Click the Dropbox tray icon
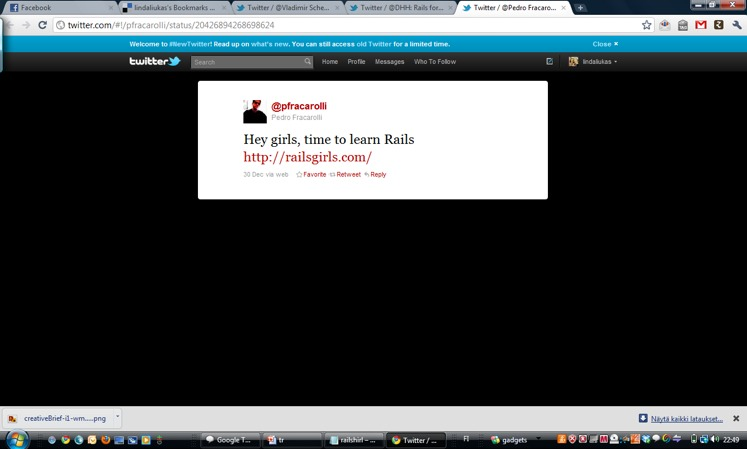Screen dimensions: 747x449 [x=646, y=439]
